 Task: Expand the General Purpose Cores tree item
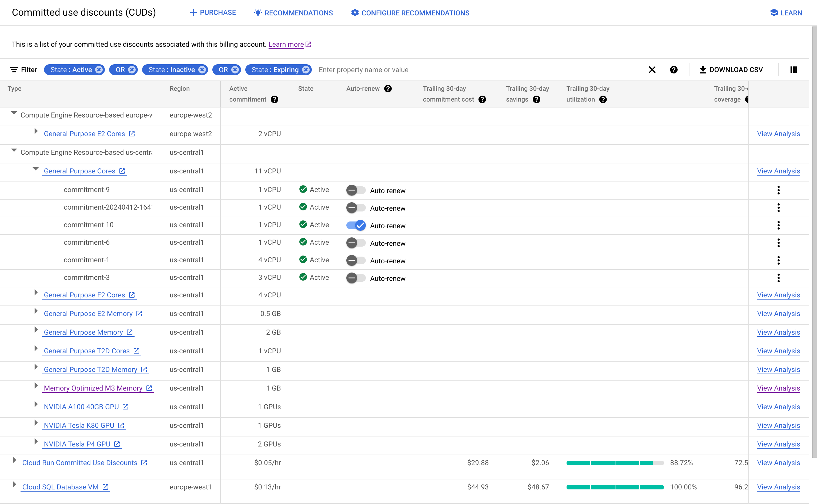(x=35, y=170)
